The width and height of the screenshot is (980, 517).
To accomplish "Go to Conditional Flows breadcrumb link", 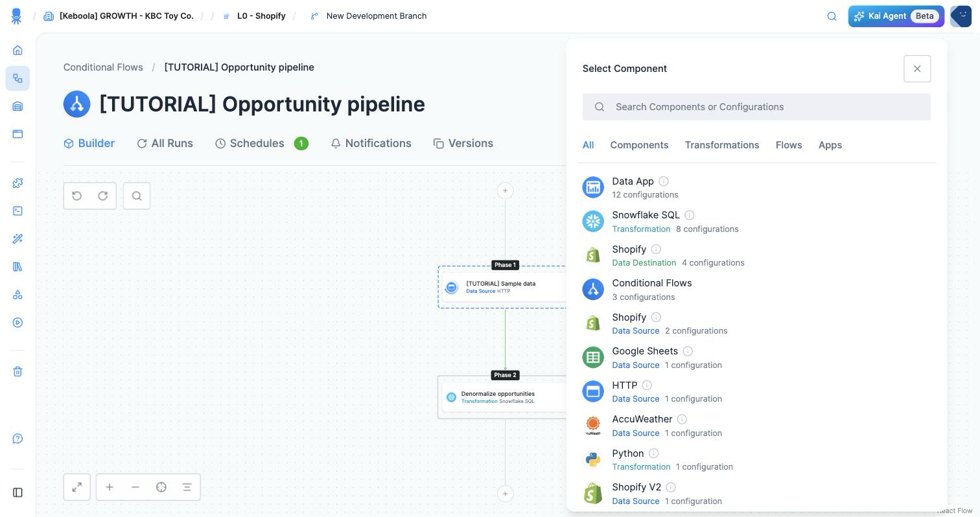I will (x=103, y=67).
